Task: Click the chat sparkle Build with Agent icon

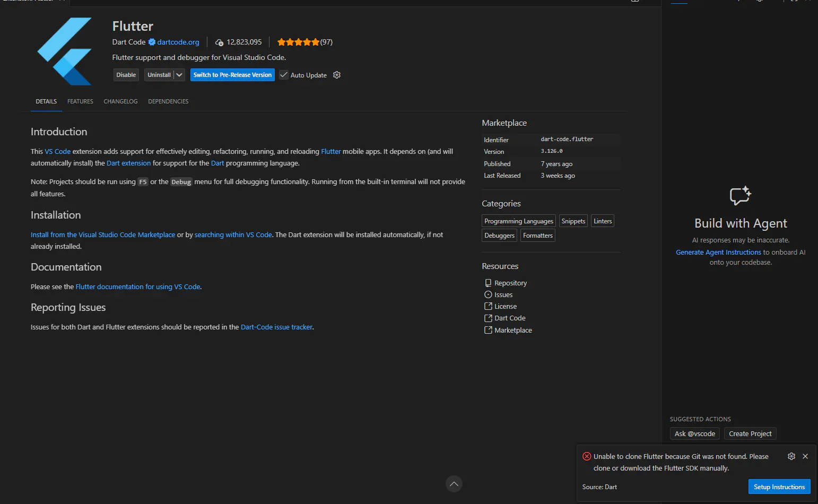Action: (741, 196)
